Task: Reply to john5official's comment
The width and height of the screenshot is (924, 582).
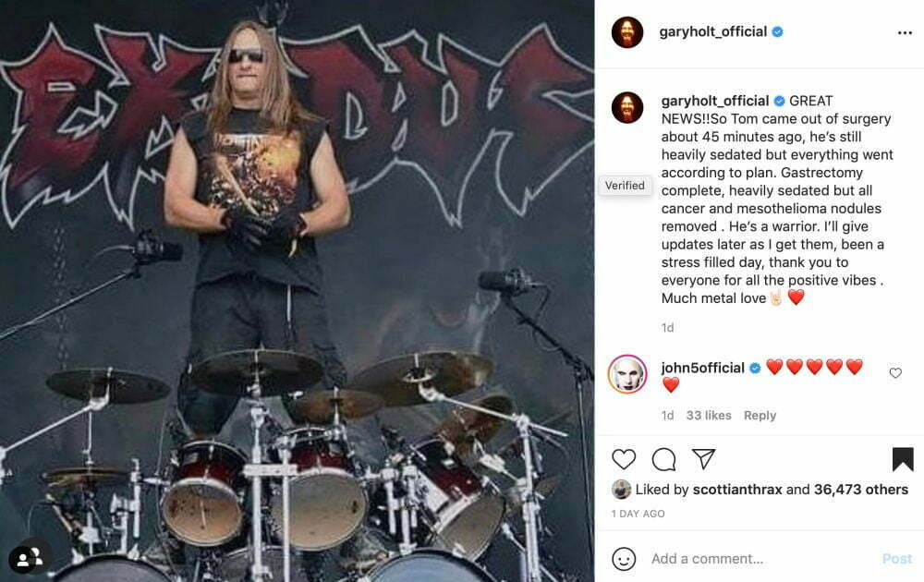Action: coord(760,416)
